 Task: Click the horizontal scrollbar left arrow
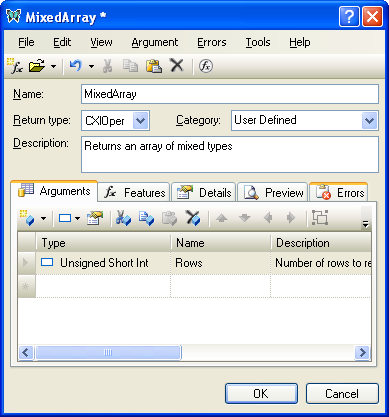[x=26, y=352]
